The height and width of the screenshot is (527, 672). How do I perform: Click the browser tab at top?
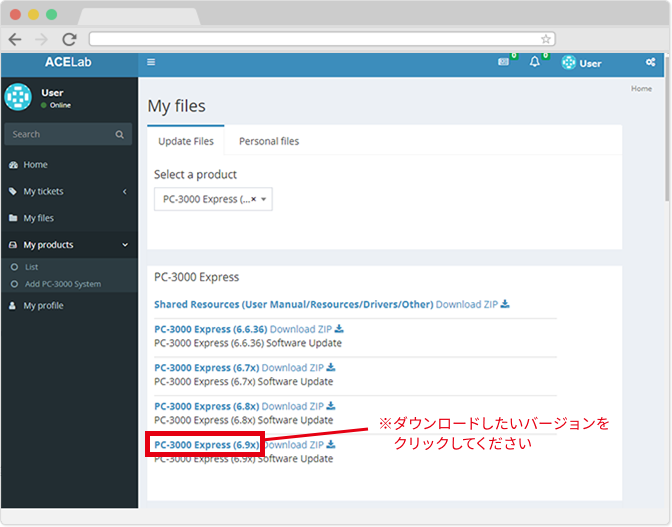click(139, 16)
